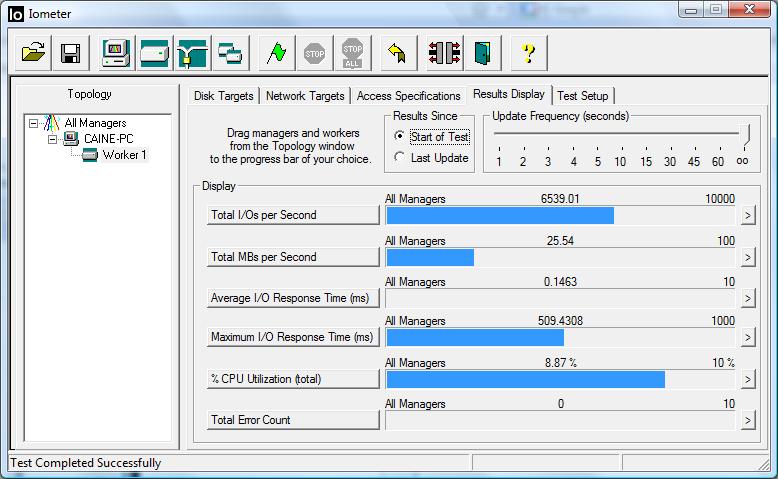Switch to Access Specifications tab
778x479 pixels.
408,96
